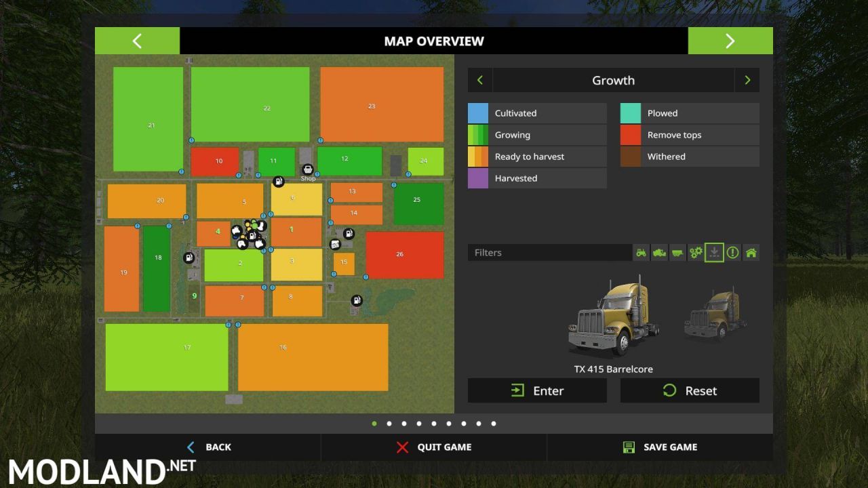Select fuel station icon beside field 6
The height and width of the screenshot is (488, 868).
click(x=278, y=181)
